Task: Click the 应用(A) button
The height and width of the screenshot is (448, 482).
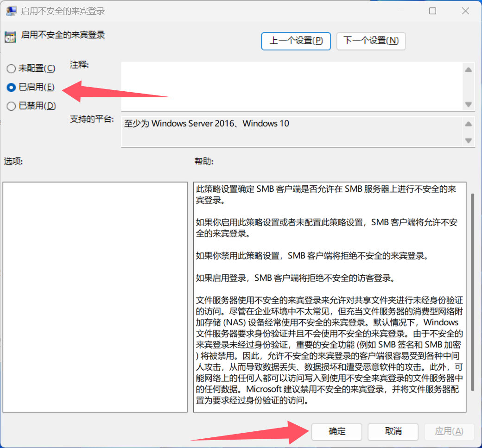Action: 449,431
